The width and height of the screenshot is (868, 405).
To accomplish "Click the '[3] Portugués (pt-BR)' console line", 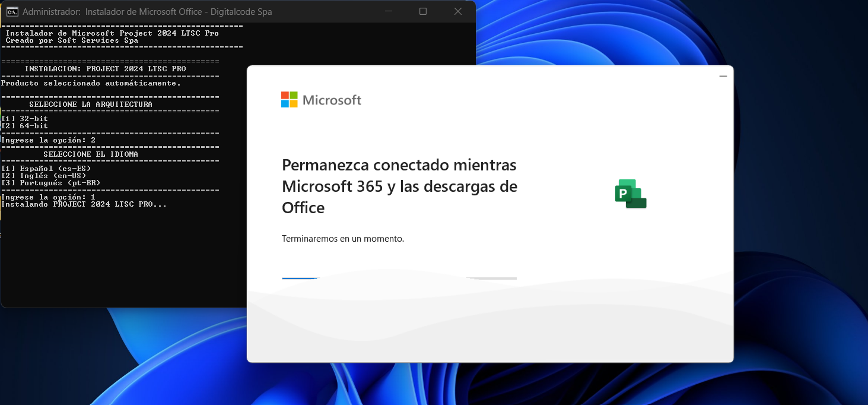I will pos(50,183).
